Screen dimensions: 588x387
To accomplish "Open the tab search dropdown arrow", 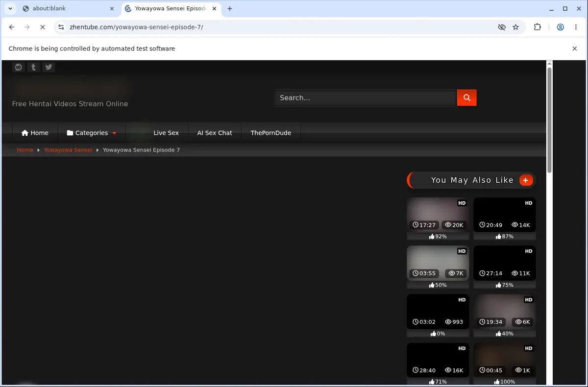I will 10,8.
